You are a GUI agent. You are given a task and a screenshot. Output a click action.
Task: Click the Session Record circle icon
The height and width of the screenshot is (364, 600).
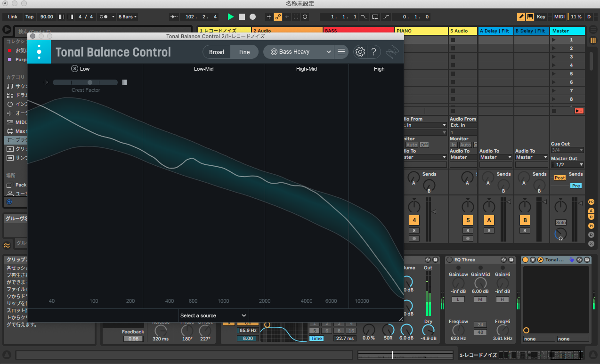305,16
